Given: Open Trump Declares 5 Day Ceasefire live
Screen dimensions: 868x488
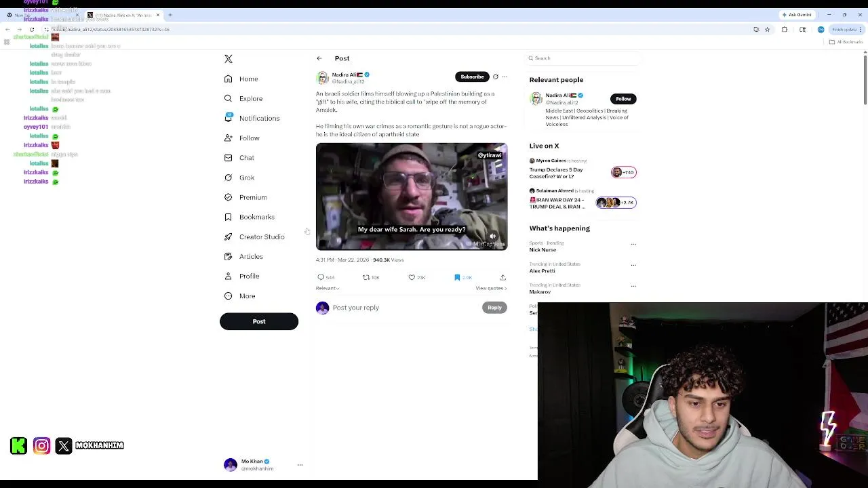Looking at the screenshot, I should [583, 169].
